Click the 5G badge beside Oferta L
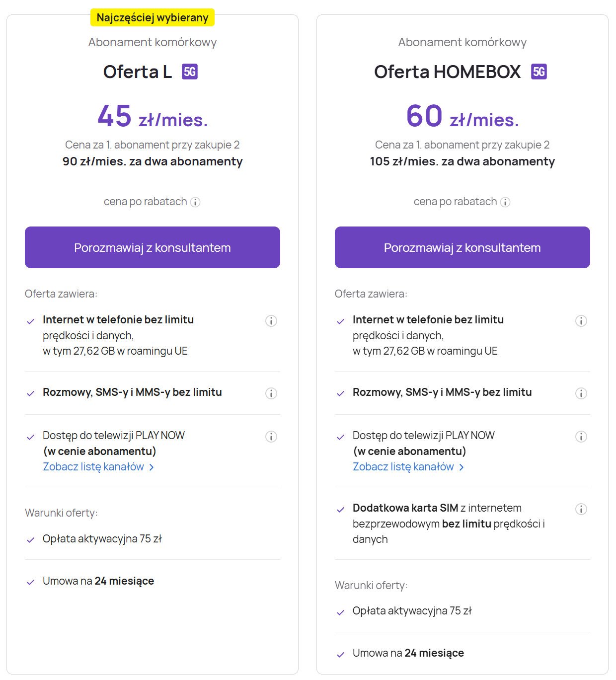This screenshot has height=680, width=616. [190, 72]
